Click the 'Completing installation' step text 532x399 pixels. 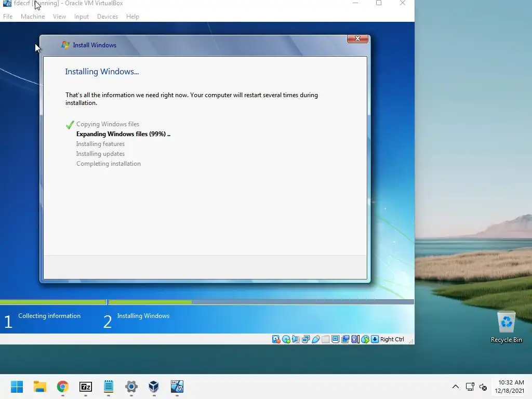pyautogui.click(x=108, y=164)
